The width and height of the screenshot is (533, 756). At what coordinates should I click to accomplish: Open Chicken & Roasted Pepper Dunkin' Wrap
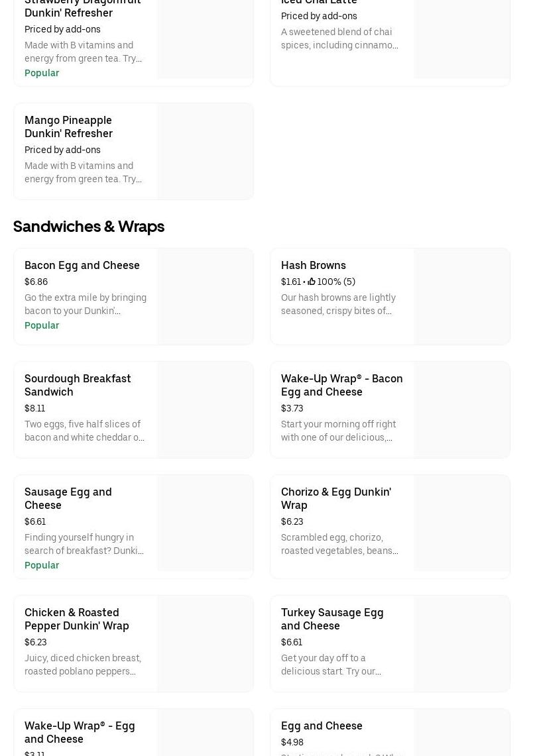76,619
